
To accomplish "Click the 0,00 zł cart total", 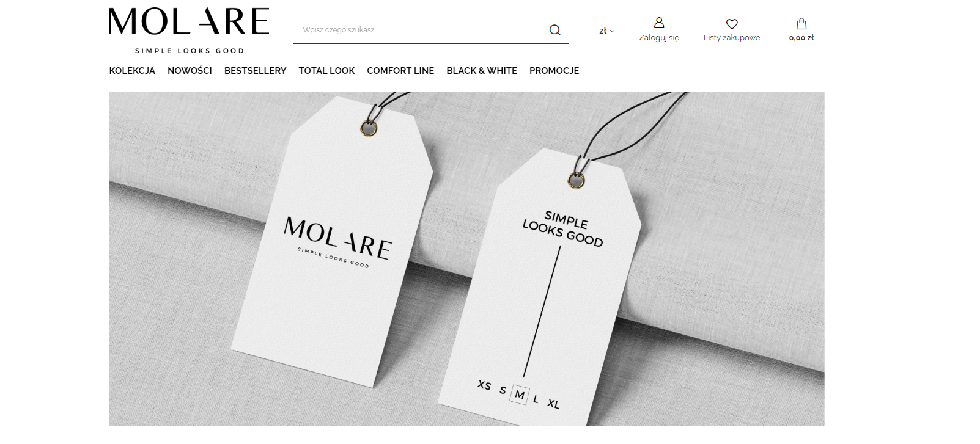I will [x=801, y=38].
